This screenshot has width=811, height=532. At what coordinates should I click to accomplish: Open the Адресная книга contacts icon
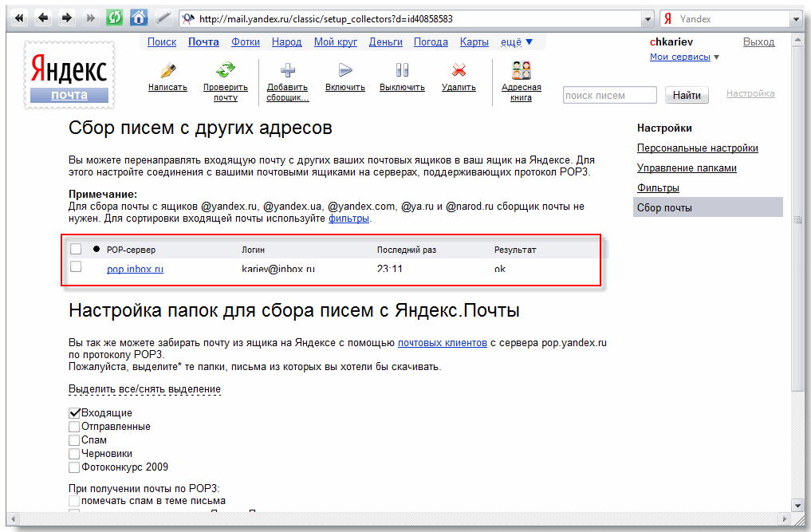tap(522, 70)
